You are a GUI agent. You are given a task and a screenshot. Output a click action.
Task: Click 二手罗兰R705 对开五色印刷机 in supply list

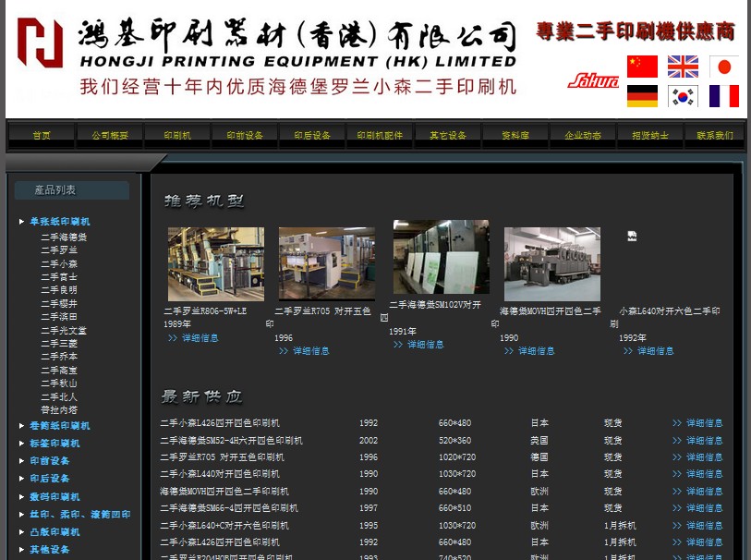tap(223, 457)
